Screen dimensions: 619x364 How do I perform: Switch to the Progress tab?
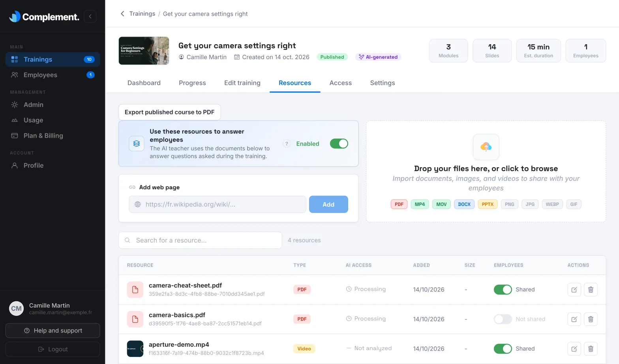(x=192, y=83)
